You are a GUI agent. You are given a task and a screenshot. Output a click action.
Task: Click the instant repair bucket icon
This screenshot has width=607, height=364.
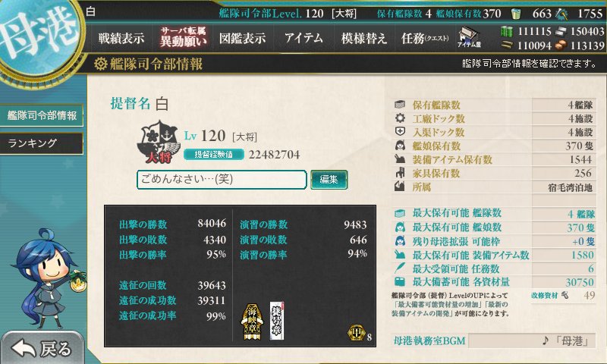[x=516, y=14]
